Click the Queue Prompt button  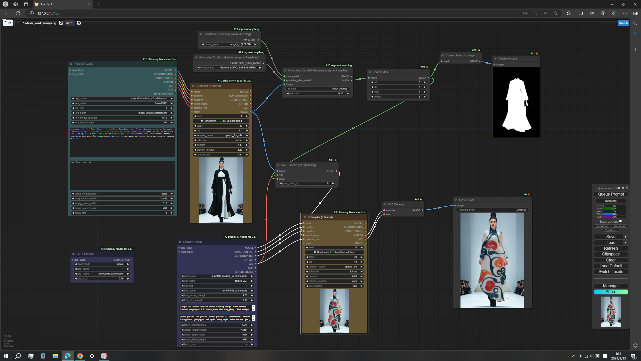click(611, 194)
